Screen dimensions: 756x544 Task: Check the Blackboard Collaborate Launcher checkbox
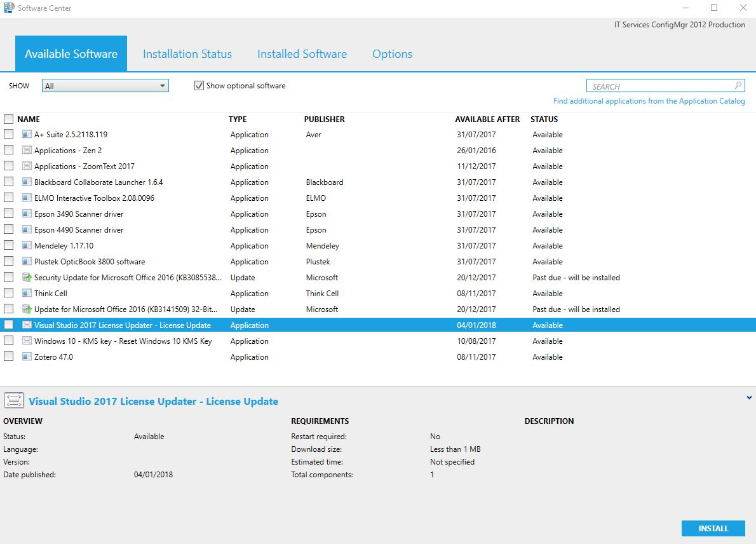(x=9, y=181)
